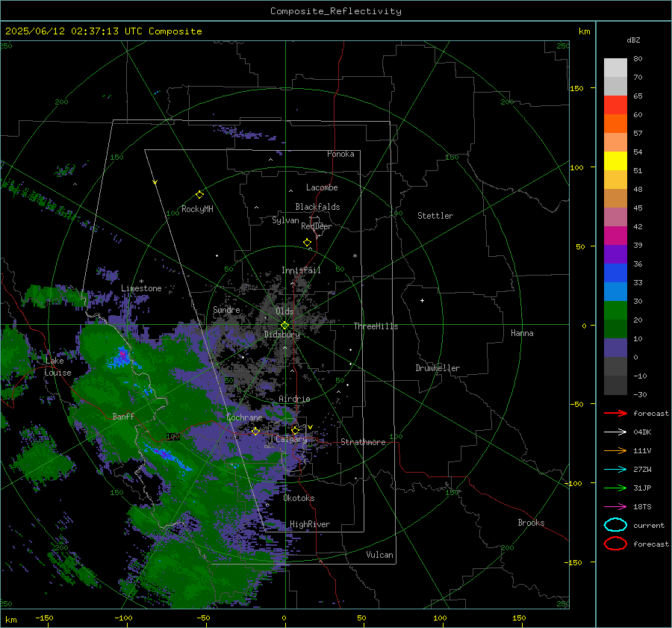Pick the red 65 dBZ color swatch

pos(615,105)
